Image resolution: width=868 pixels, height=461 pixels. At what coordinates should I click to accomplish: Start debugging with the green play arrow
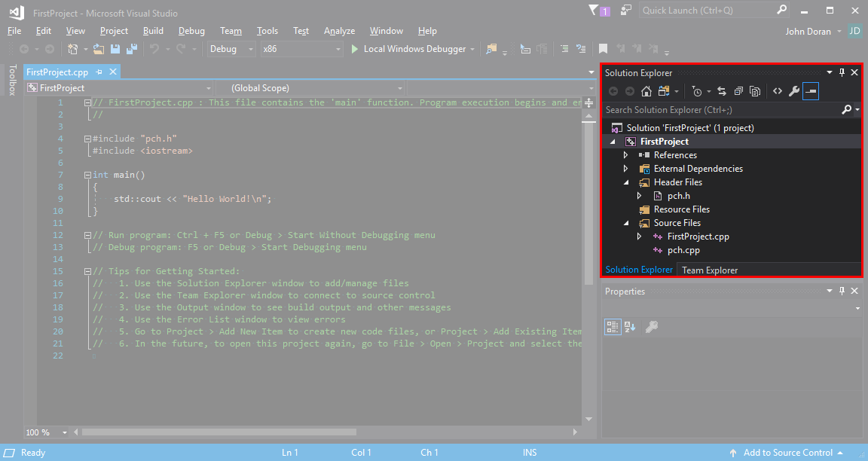(355, 49)
